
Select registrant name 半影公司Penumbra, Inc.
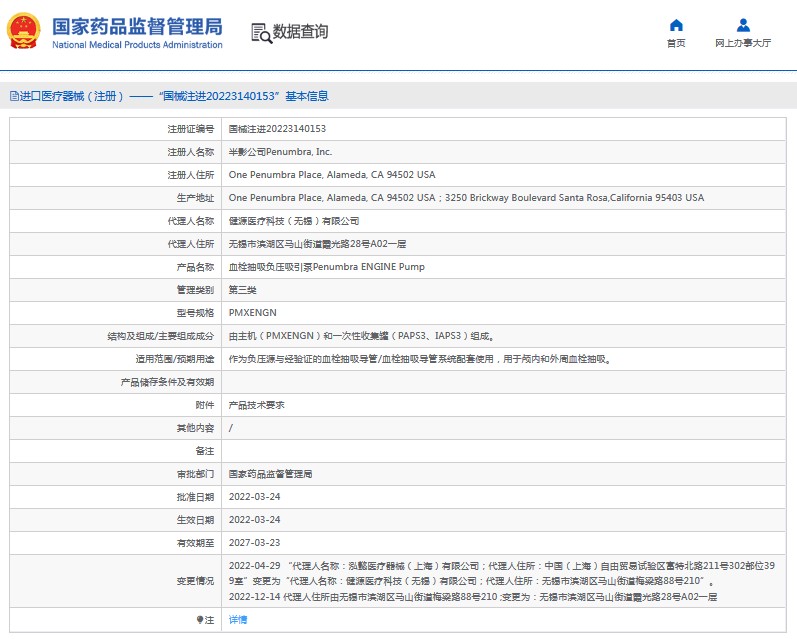click(280, 152)
